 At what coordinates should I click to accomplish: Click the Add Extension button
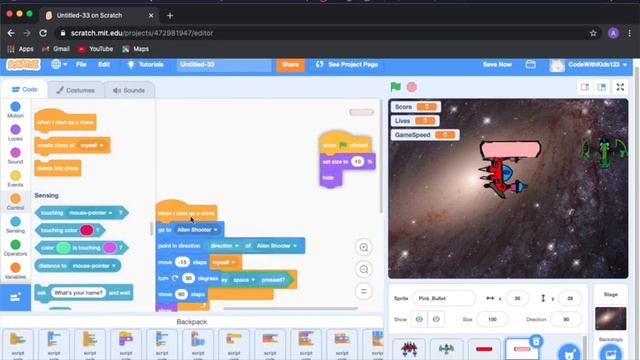click(16, 298)
